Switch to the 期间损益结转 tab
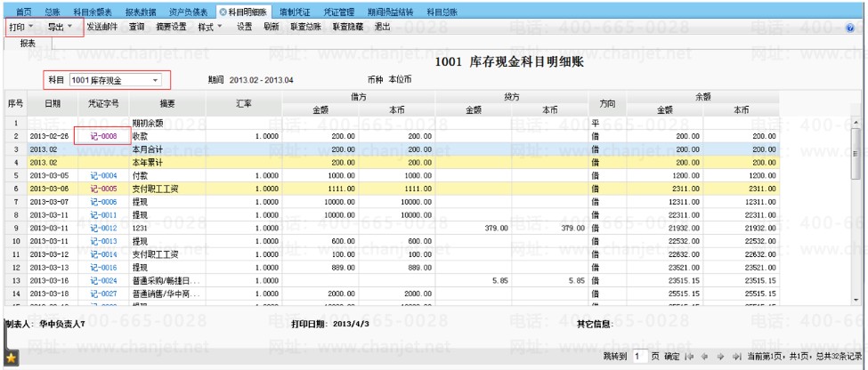This screenshot has width=868, height=370. coord(390,12)
